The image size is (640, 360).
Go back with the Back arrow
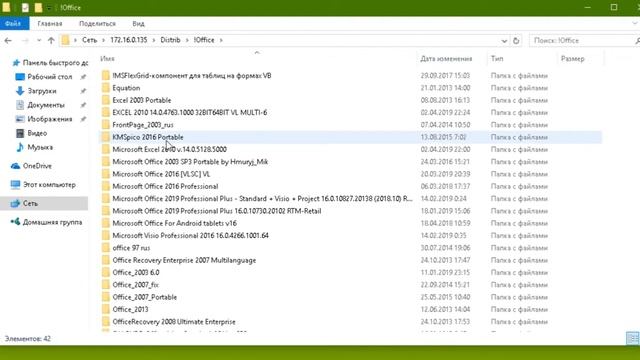(8, 40)
